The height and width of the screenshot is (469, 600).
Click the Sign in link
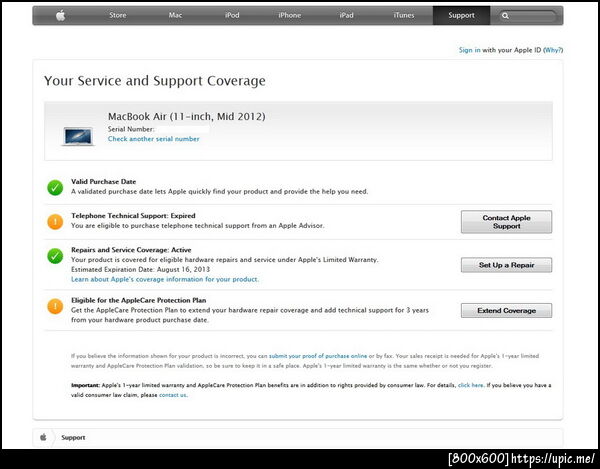point(470,50)
